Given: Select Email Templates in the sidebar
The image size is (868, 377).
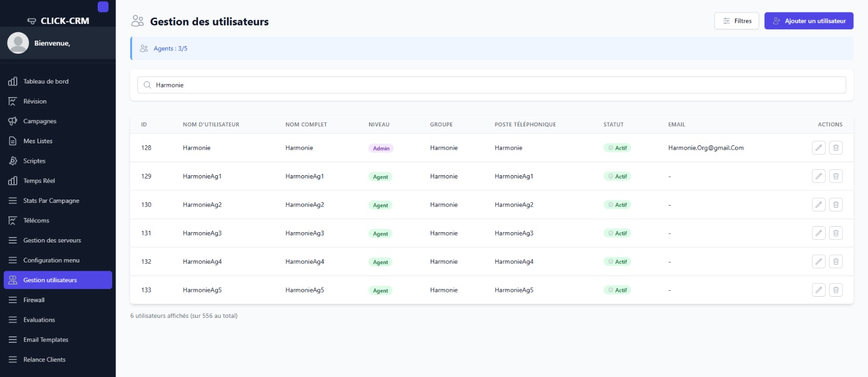Looking at the screenshot, I should point(46,340).
